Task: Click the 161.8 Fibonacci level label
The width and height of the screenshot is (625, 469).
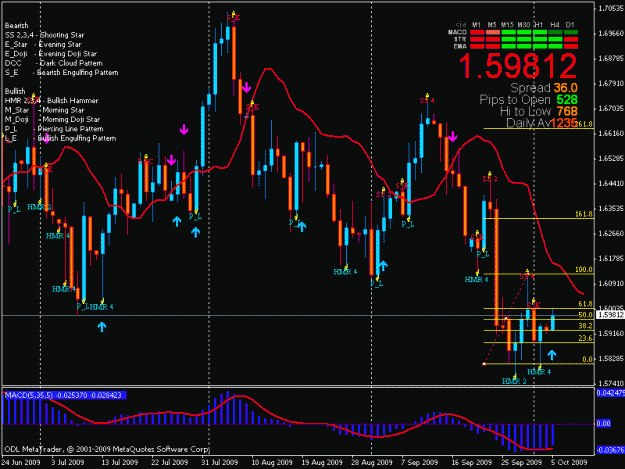Action: pyautogui.click(x=584, y=214)
